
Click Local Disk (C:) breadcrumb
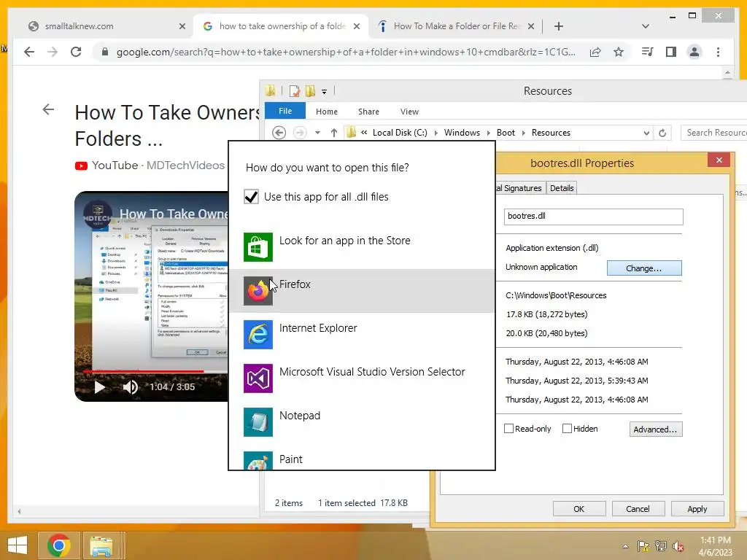point(400,133)
